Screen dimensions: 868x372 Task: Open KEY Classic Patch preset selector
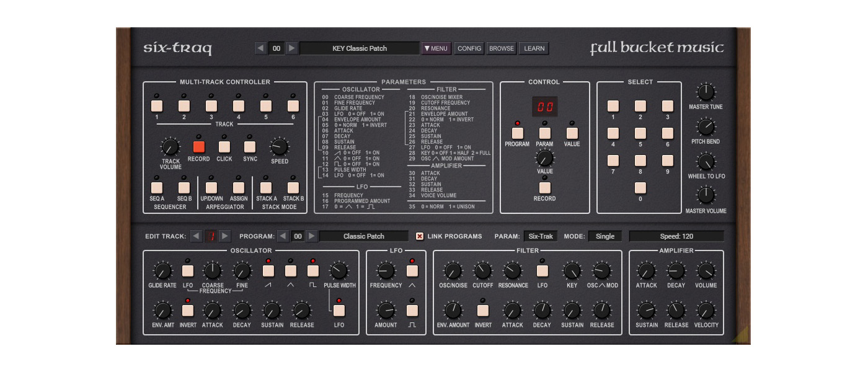coord(360,48)
